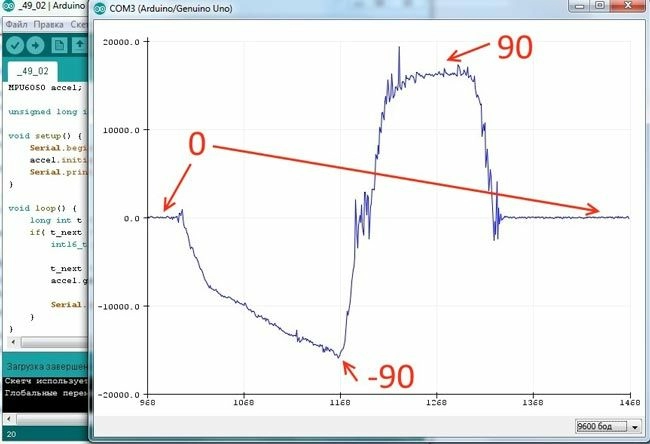Viewport: 650px width, 444px height.
Task: Open the Файл menu
Action: point(15,24)
